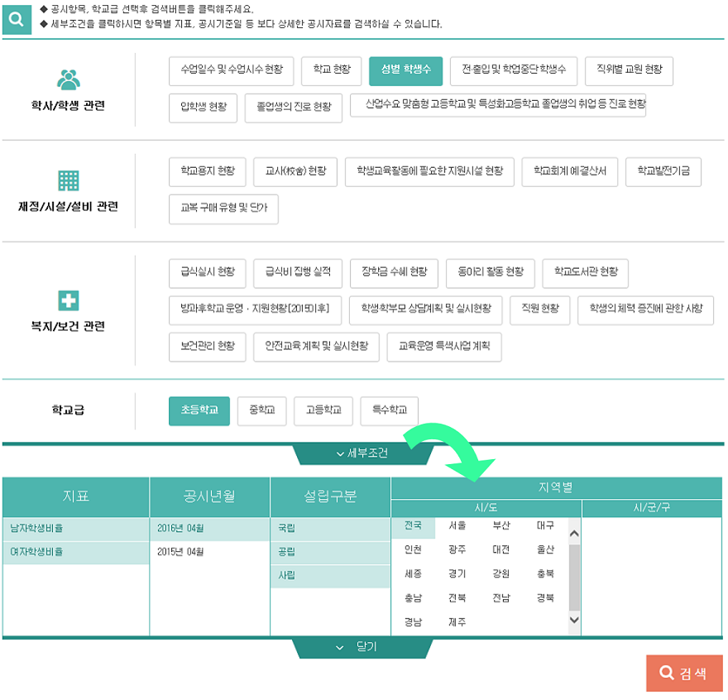The width and height of the screenshot is (728, 700).
Task: Select the 중학교 school level
Action: point(261,410)
